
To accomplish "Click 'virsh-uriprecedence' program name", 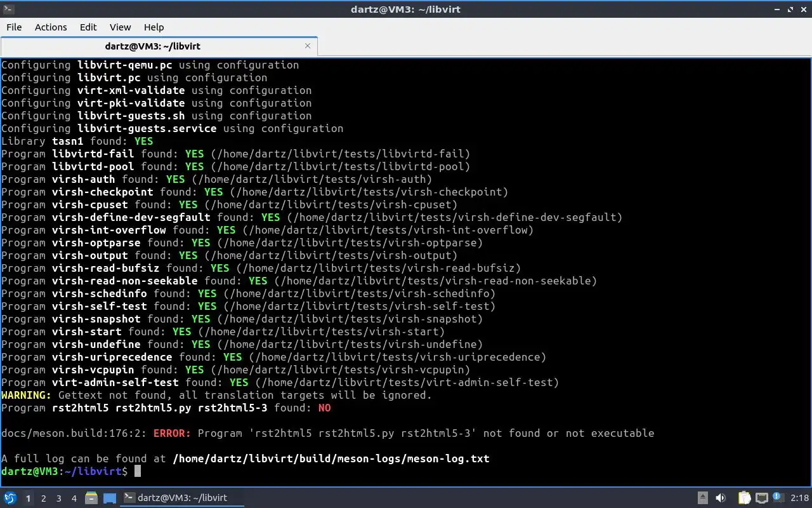I will point(112,357).
